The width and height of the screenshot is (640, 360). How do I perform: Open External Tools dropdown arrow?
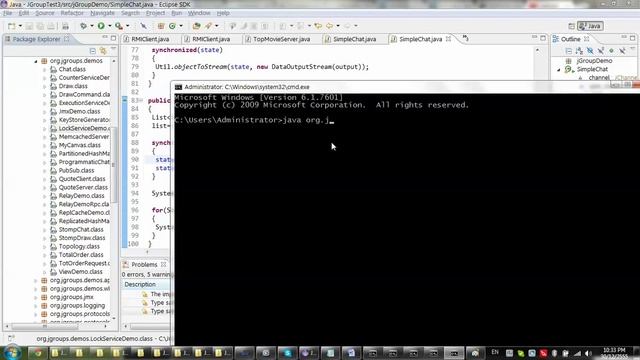[x=128, y=26]
